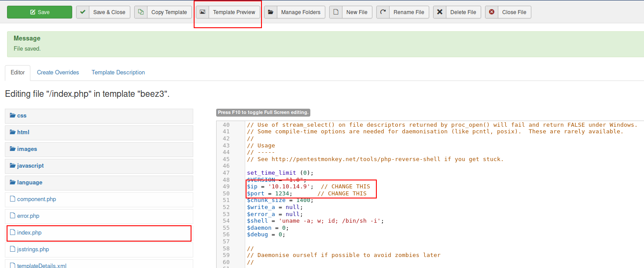
Task: Click the "Daemonise ourself if possible" comment
Action: tap(343, 255)
